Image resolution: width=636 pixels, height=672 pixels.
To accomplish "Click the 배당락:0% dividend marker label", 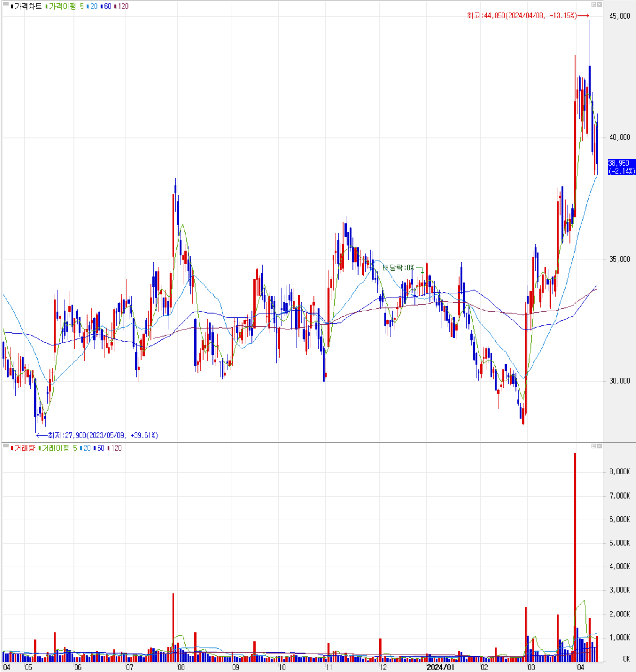I will (398, 267).
